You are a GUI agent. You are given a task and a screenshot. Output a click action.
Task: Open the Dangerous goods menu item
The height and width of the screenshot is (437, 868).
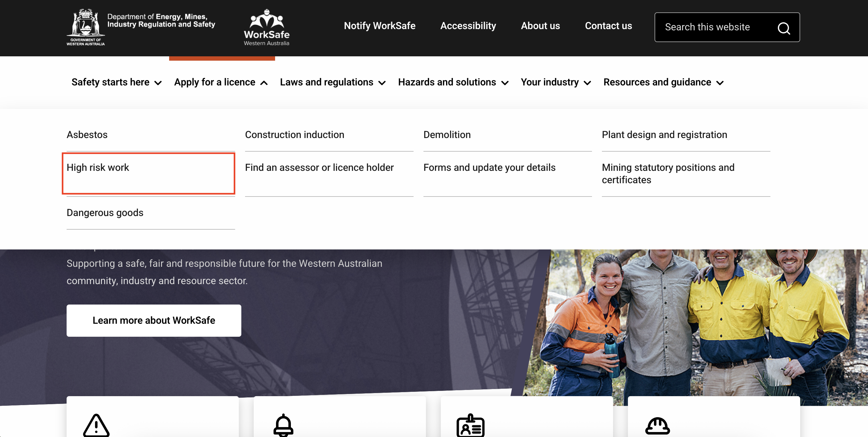(x=105, y=212)
